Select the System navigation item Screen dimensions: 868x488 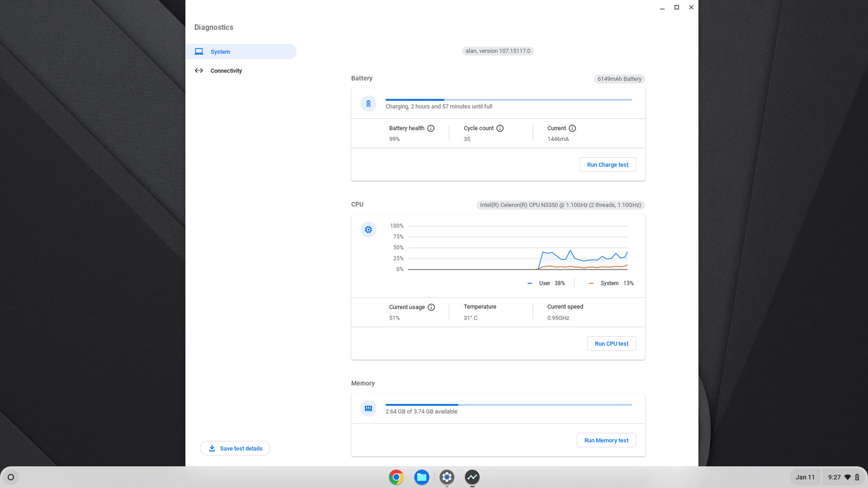pos(241,52)
